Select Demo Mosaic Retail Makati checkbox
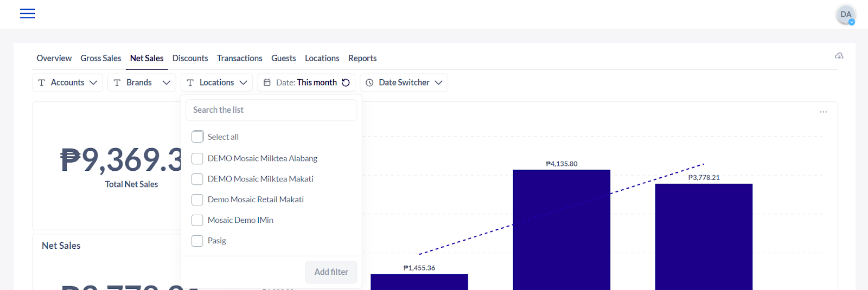This screenshot has height=290, width=868. pos(197,199)
